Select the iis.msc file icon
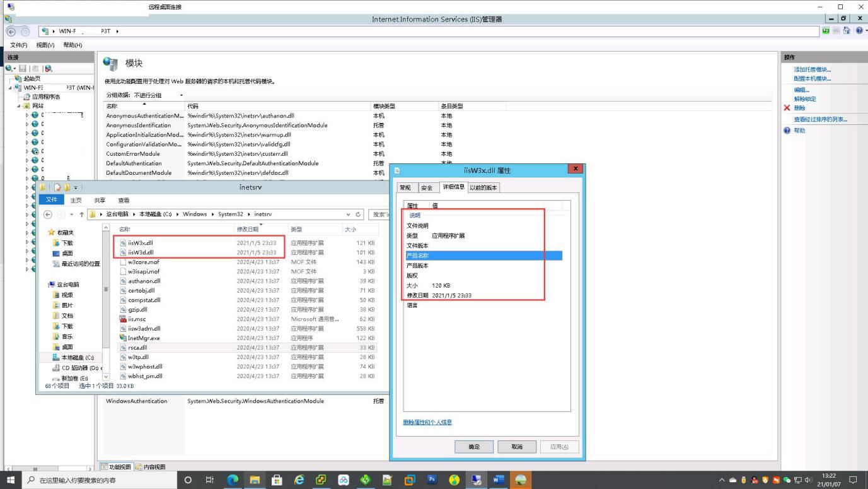Screen dimensions: 868x489 click(124, 319)
